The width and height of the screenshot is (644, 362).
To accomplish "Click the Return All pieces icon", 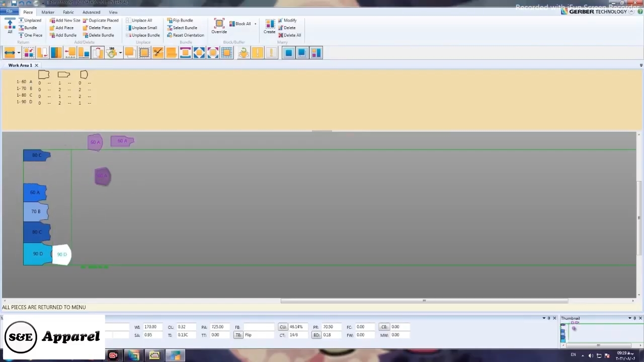I will tap(10, 26).
